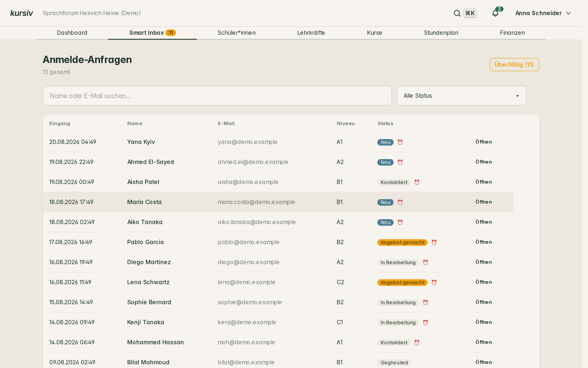Screen dimensions: 588x368
Task: Click the name Mohammed Hassan
Action: pyautogui.click(x=156, y=342)
